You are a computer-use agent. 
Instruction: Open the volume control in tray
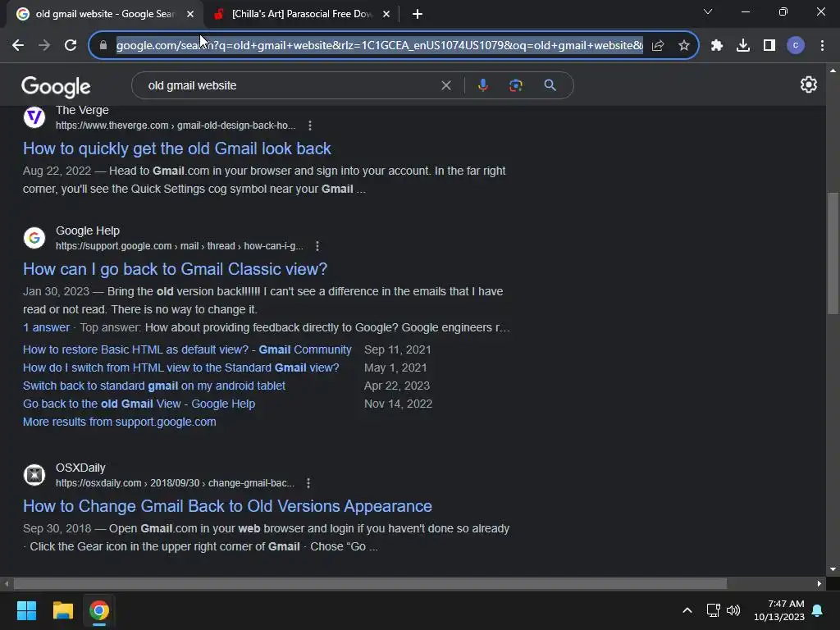tap(733, 610)
